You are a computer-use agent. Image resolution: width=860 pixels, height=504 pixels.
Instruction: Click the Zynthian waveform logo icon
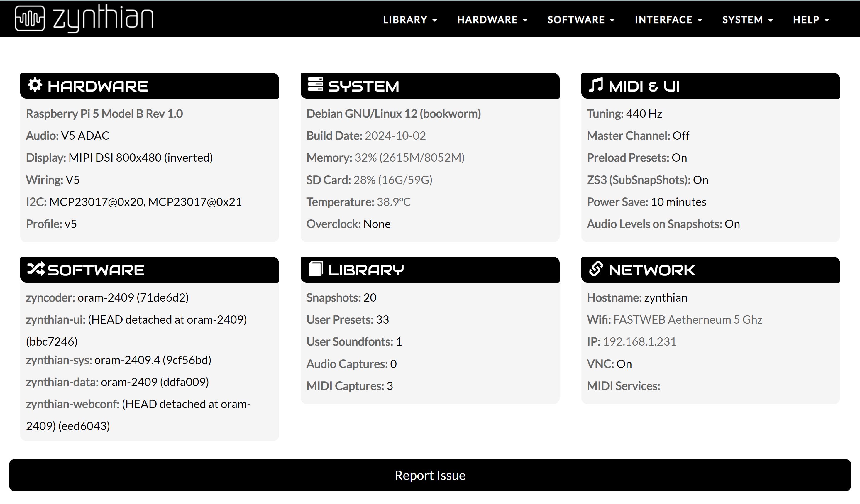click(30, 18)
